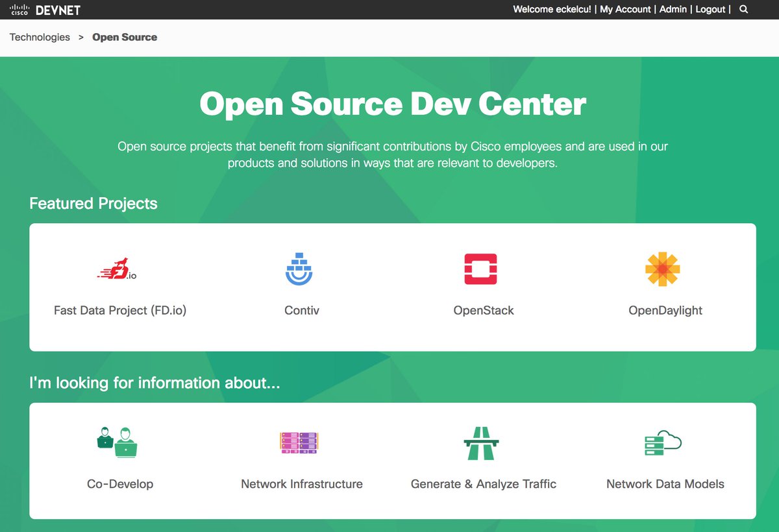779x532 pixels.
Task: Click the red OpenStack logo
Action: pos(481,269)
